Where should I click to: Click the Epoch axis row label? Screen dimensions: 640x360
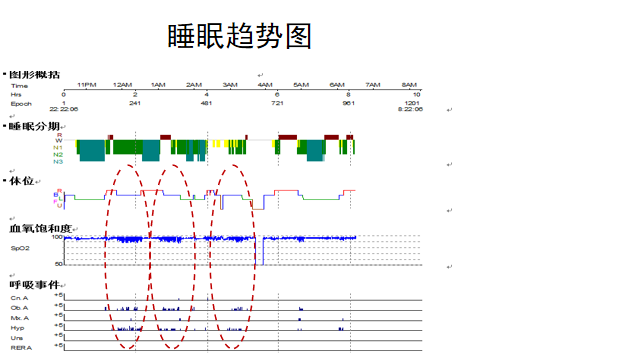coord(21,104)
